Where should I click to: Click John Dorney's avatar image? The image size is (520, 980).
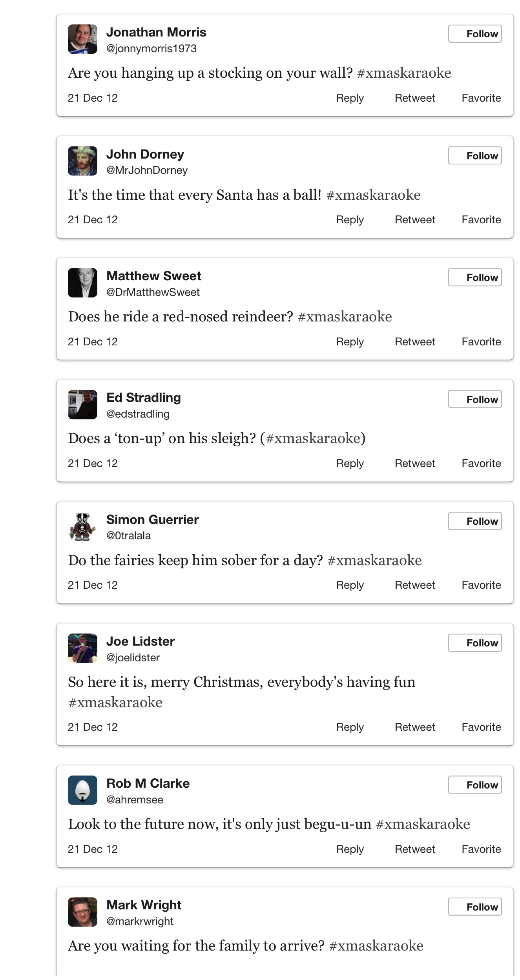coord(82,161)
